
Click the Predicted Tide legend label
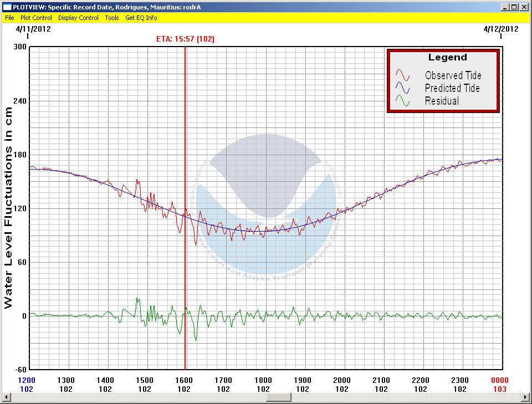pos(452,88)
